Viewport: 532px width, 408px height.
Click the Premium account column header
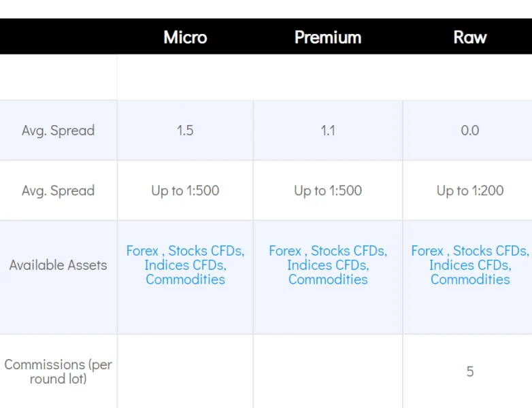pyautogui.click(x=327, y=37)
